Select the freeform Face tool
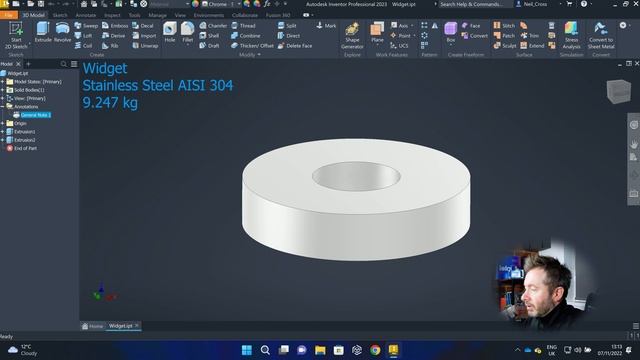Screen dimensions: 640x360 click(x=471, y=26)
